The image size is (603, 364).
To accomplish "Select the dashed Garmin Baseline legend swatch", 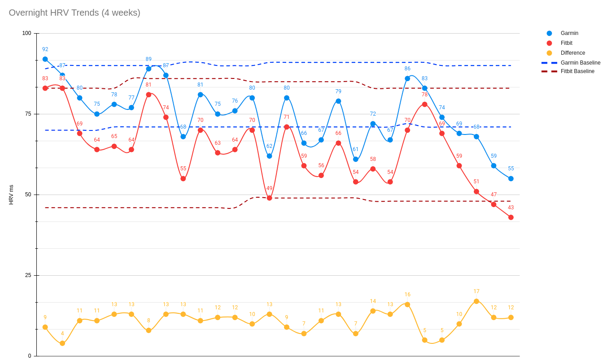I will click(x=549, y=63).
